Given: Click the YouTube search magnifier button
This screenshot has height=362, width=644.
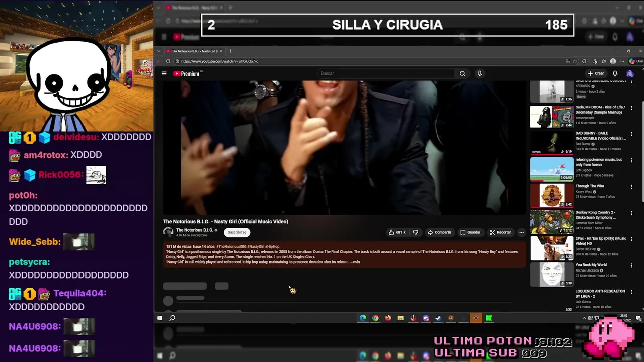Looking at the screenshot, I should pos(462,73).
